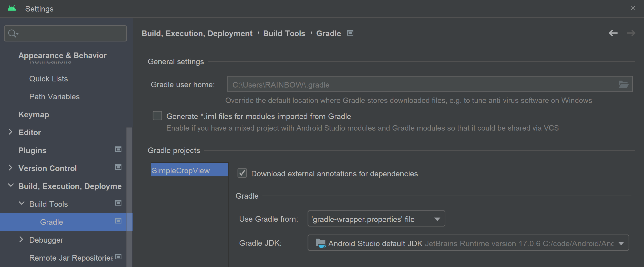Screen dimensions: 644x267
Task: Open Remote Jar Repositories settings
Action: pos(71,258)
